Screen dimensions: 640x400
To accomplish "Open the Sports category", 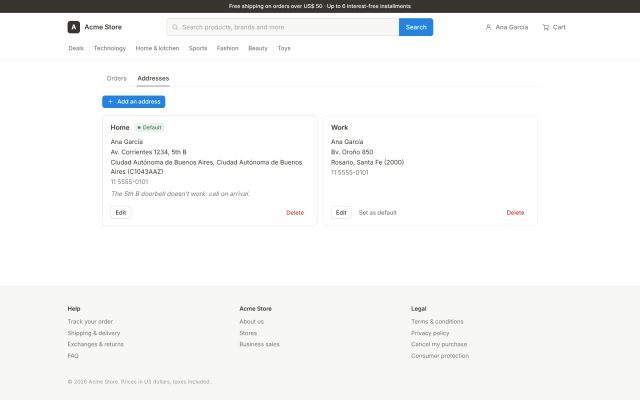I will click(198, 48).
